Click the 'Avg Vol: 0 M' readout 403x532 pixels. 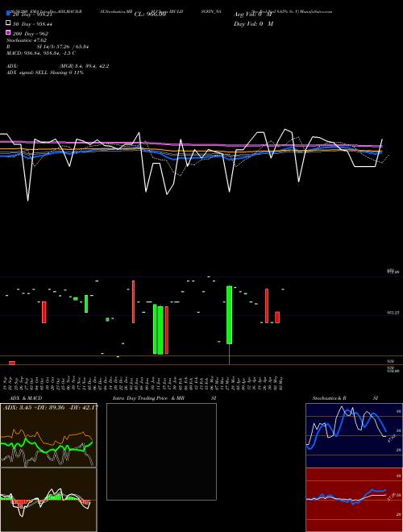(253, 15)
